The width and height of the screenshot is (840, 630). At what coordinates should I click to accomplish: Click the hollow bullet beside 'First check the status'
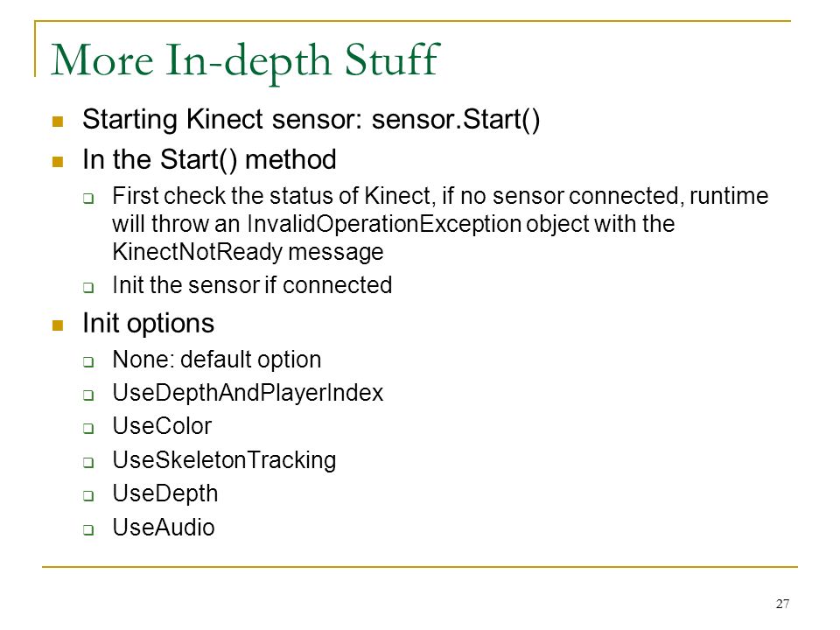[88, 199]
